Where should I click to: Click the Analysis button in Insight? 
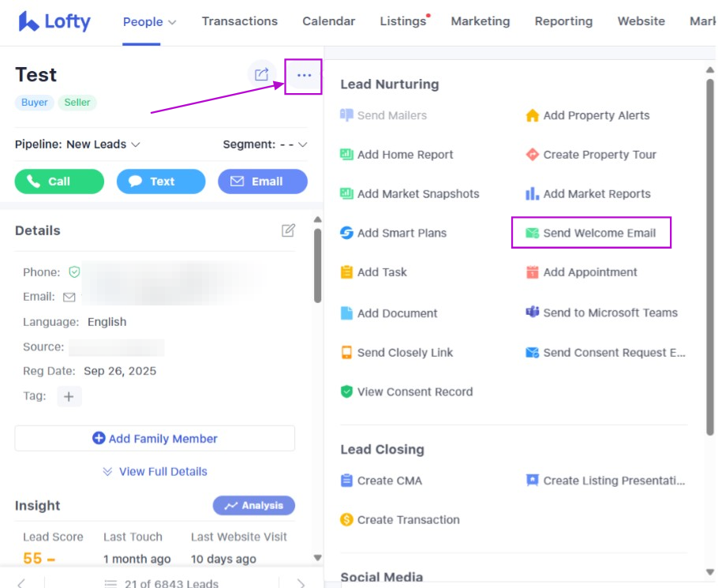pos(253,505)
